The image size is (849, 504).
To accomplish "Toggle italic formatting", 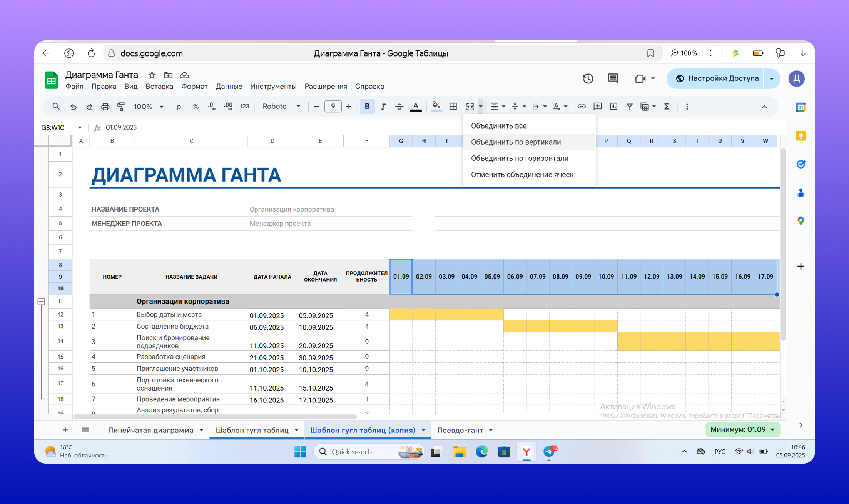I will tap(383, 107).
